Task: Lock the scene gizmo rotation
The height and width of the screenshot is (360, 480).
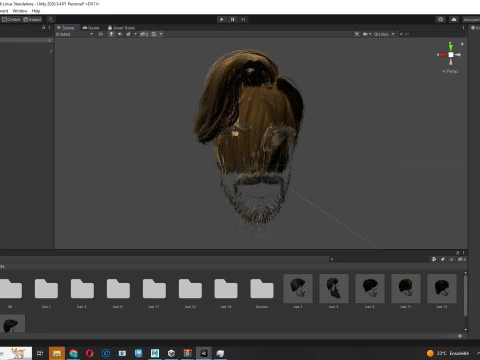Action: tap(462, 44)
